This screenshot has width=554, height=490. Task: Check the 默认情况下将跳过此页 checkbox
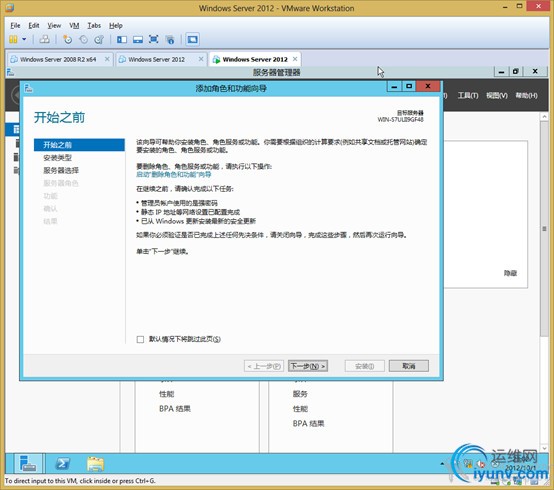(140, 340)
